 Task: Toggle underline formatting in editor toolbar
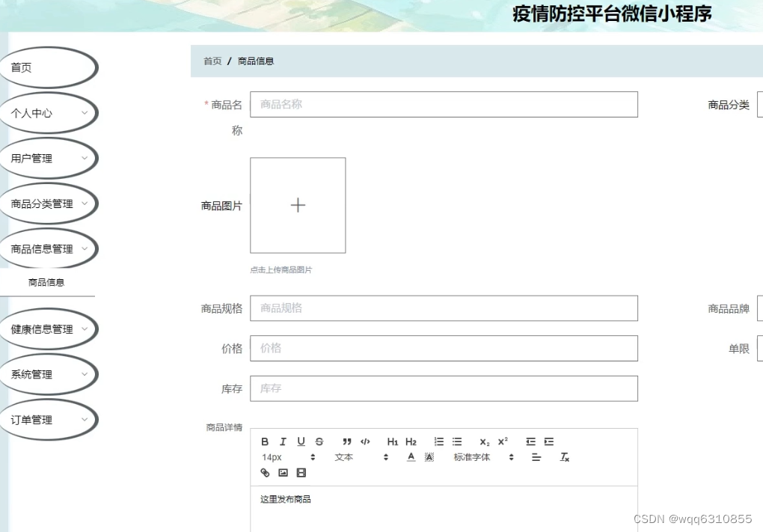coord(301,441)
